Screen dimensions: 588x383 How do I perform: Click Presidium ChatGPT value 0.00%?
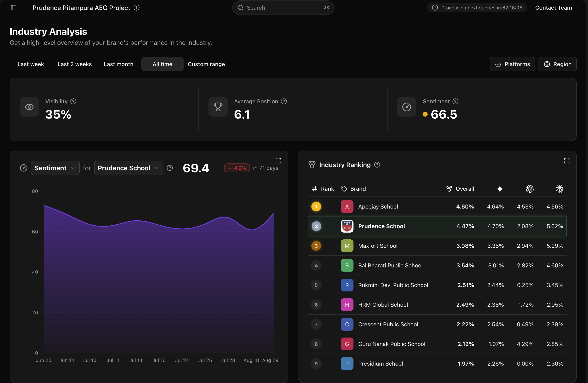525,364
